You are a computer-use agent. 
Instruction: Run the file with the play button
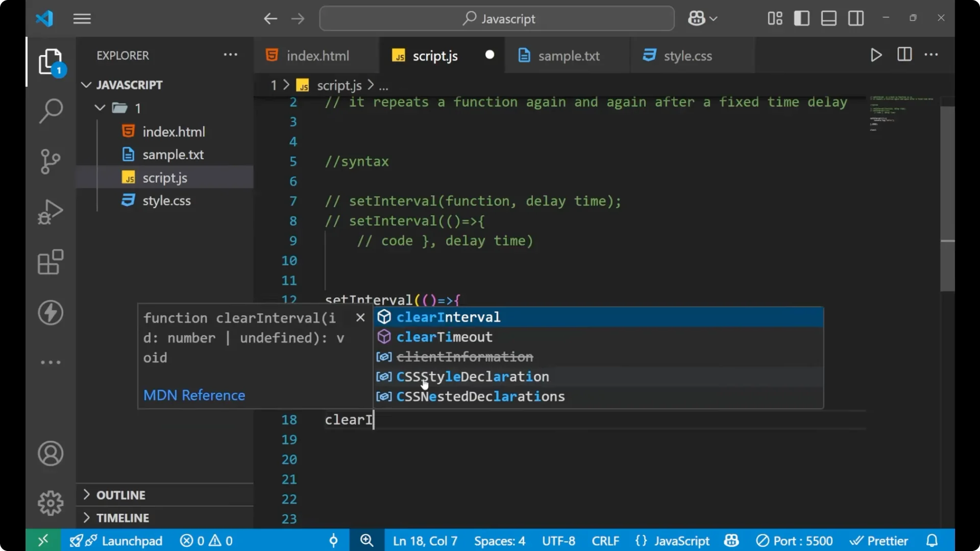(876, 55)
